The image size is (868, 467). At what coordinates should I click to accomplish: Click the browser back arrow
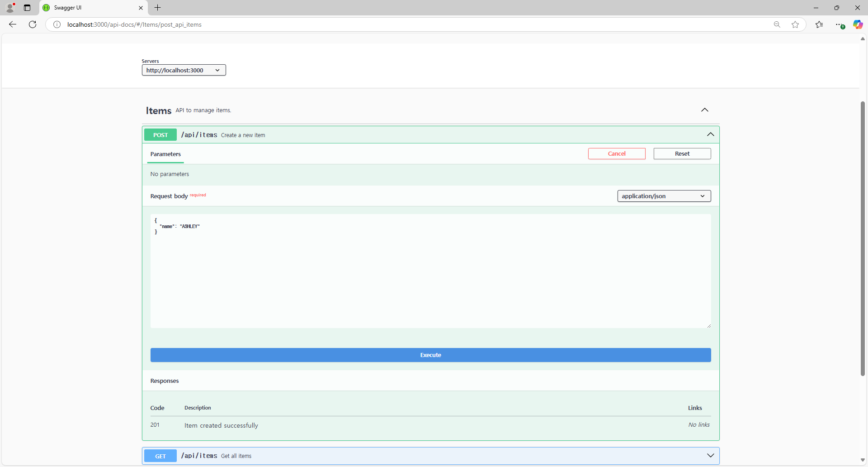pyautogui.click(x=13, y=24)
